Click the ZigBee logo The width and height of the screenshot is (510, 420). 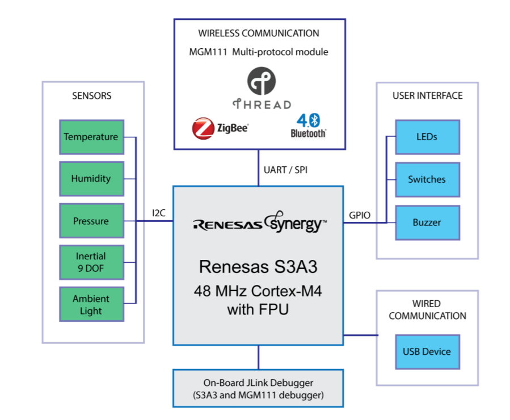(220, 128)
